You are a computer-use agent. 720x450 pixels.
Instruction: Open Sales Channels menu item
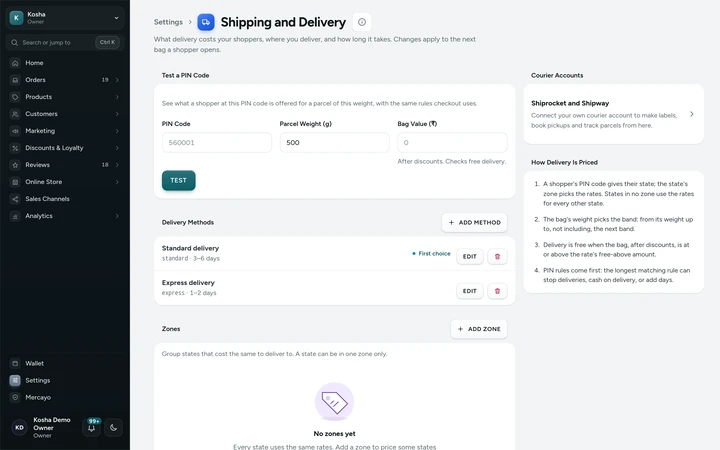(65, 199)
